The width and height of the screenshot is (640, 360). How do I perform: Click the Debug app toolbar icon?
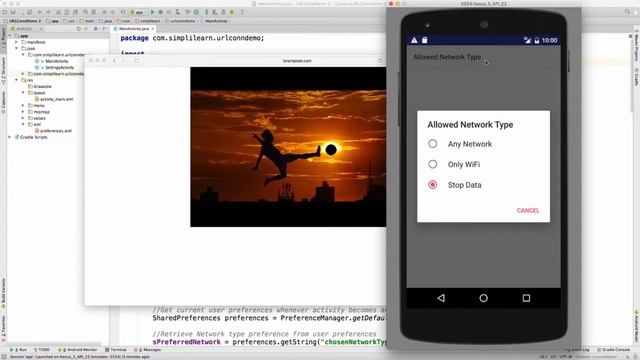[x=161, y=12]
